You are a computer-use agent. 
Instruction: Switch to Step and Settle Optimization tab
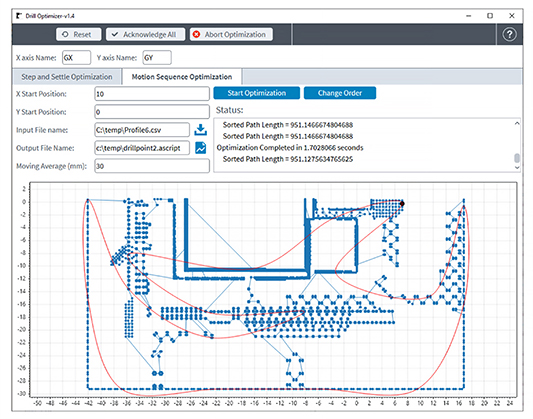click(x=67, y=77)
